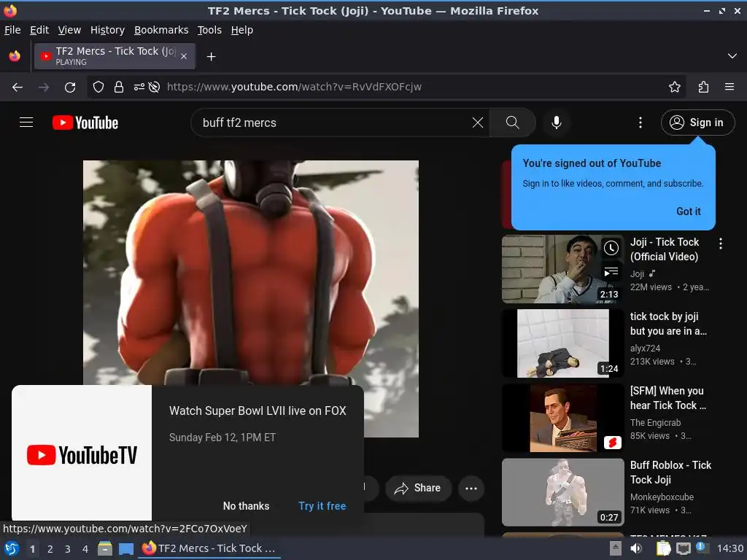Go back with the browser back arrow
747x560 pixels.
18,87
